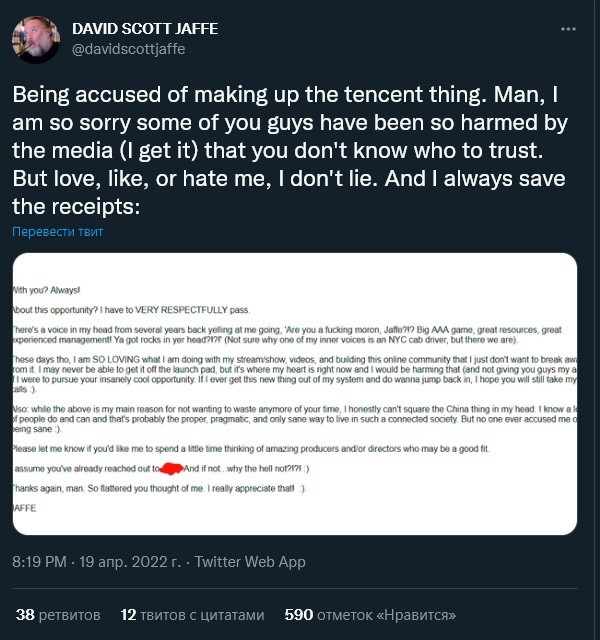Image resolution: width=600 pixels, height=640 pixels.
Task: View the 590 отметок «Нравится» list
Action: tap(370, 614)
